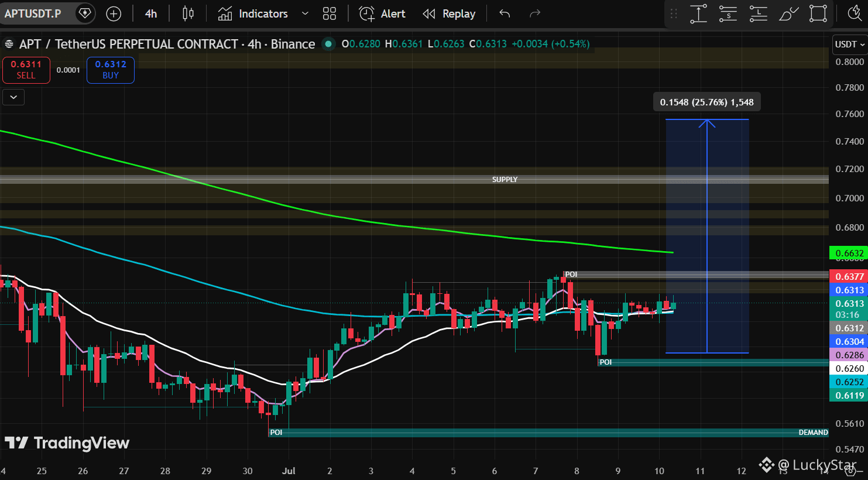Start bar Replay mode
The height and width of the screenshot is (480, 868).
coord(449,13)
